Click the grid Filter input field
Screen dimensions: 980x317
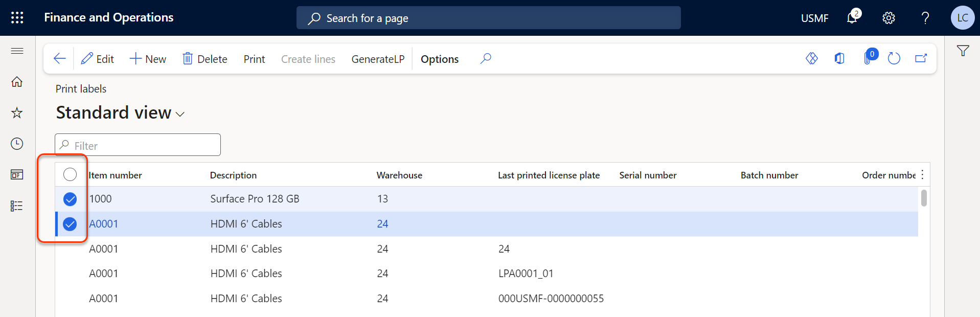click(x=138, y=145)
